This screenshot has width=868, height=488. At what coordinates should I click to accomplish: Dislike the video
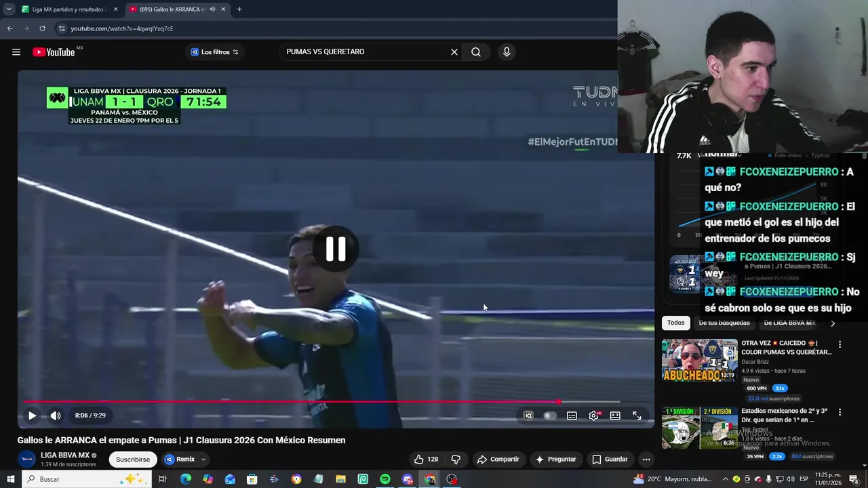(x=456, y=460)
